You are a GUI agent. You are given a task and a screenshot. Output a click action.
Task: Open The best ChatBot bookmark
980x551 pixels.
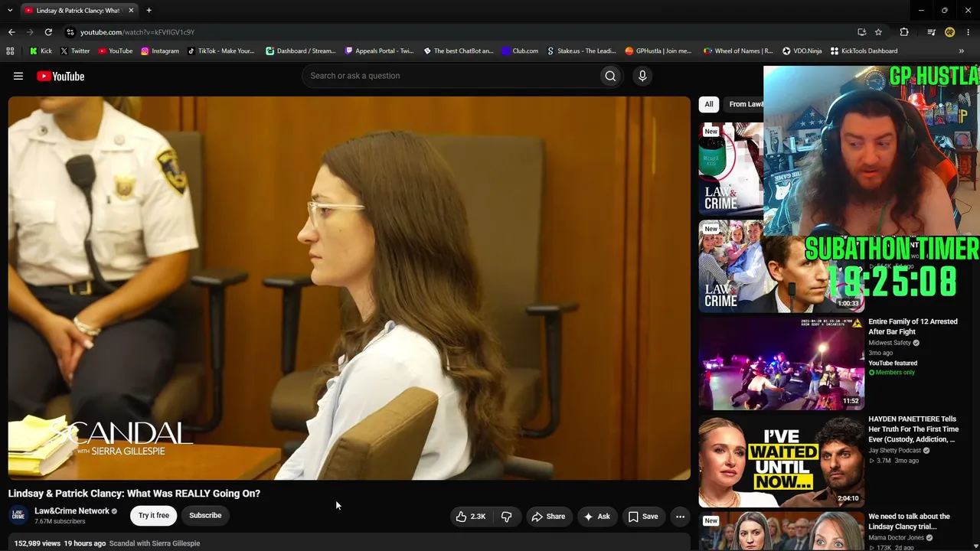459,51
